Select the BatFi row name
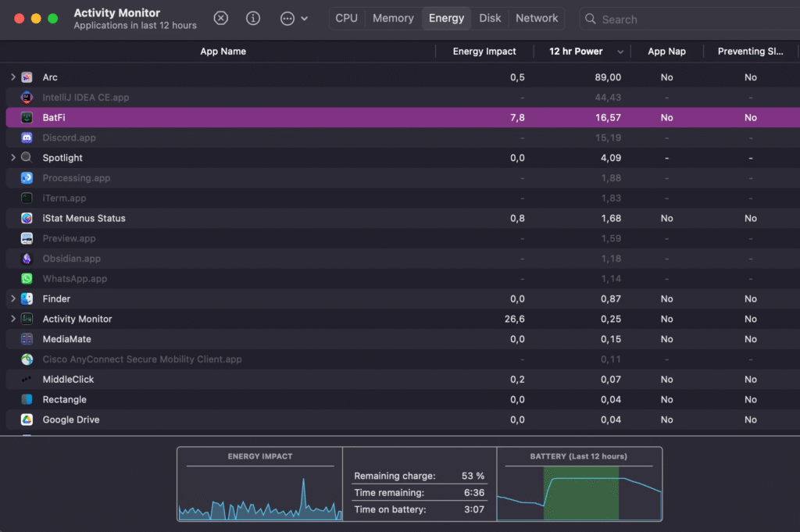 pos(54,117)
